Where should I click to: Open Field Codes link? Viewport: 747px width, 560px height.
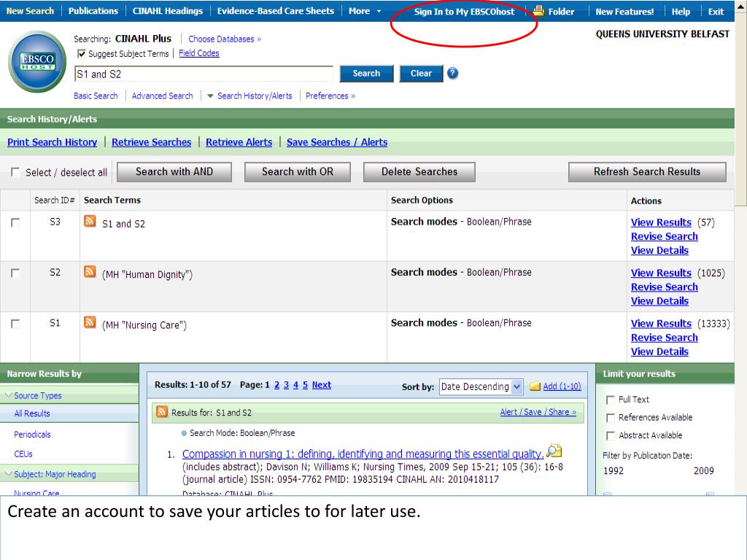[198, 53]
